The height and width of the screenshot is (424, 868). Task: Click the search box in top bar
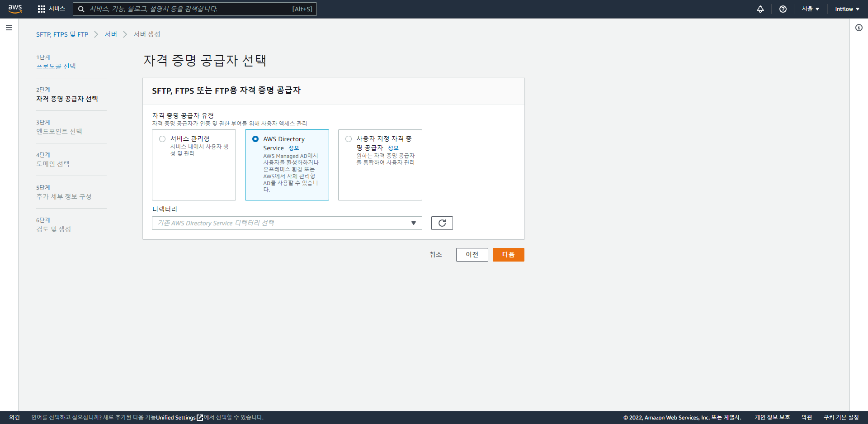coord(195,9)
